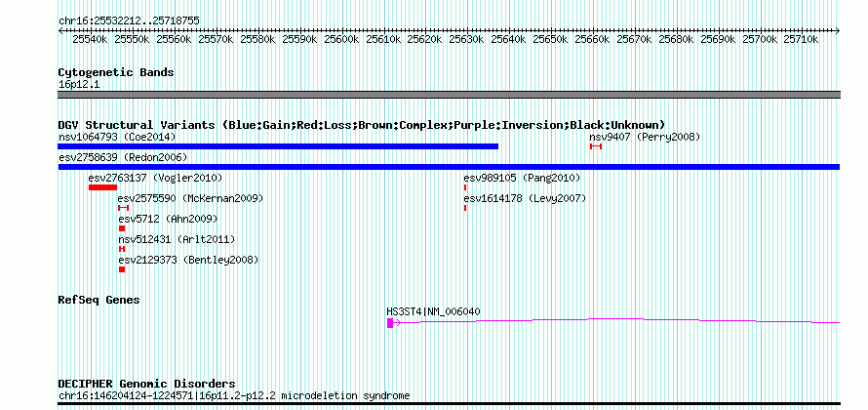
Task: Click the RefSeq Genes track title
Action: click(x=99, y=301)
